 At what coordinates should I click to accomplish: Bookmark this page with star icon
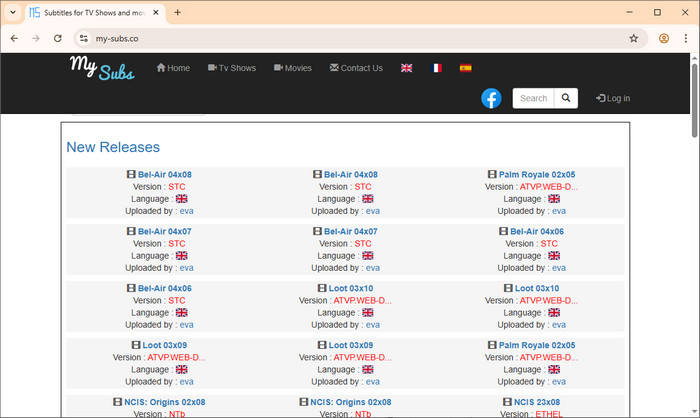pos(633,38)
